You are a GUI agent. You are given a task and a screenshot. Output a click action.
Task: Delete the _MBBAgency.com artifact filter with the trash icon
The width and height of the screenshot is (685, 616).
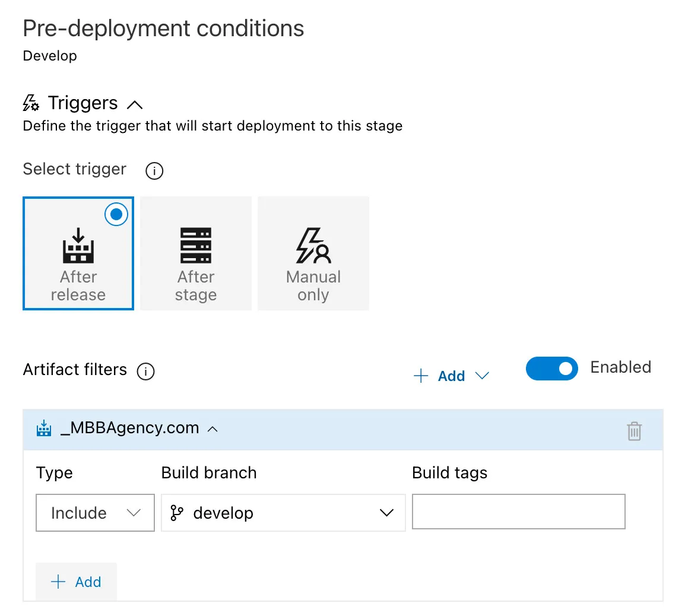634,430
